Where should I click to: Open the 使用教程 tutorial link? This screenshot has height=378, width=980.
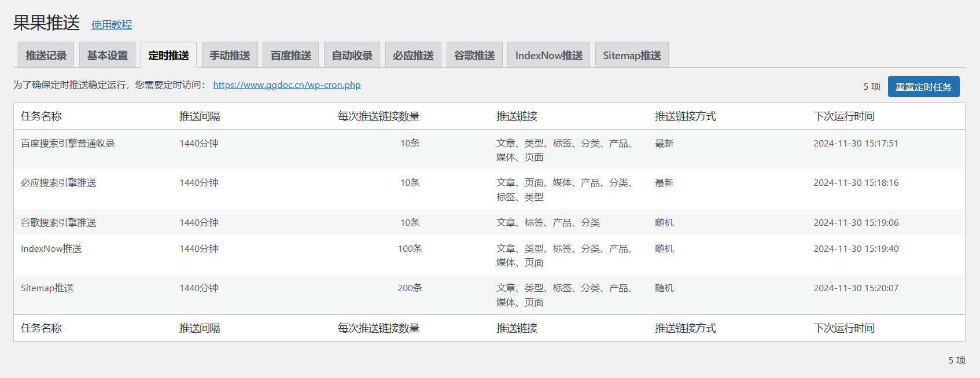(112, 25)
